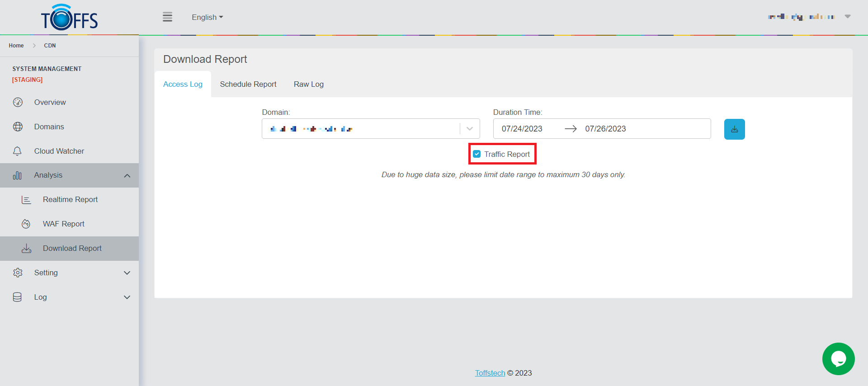Viewport: 868px width, 386px height.
Task: Collapse the Analysis sidebar section
Action: coord(127,175)
